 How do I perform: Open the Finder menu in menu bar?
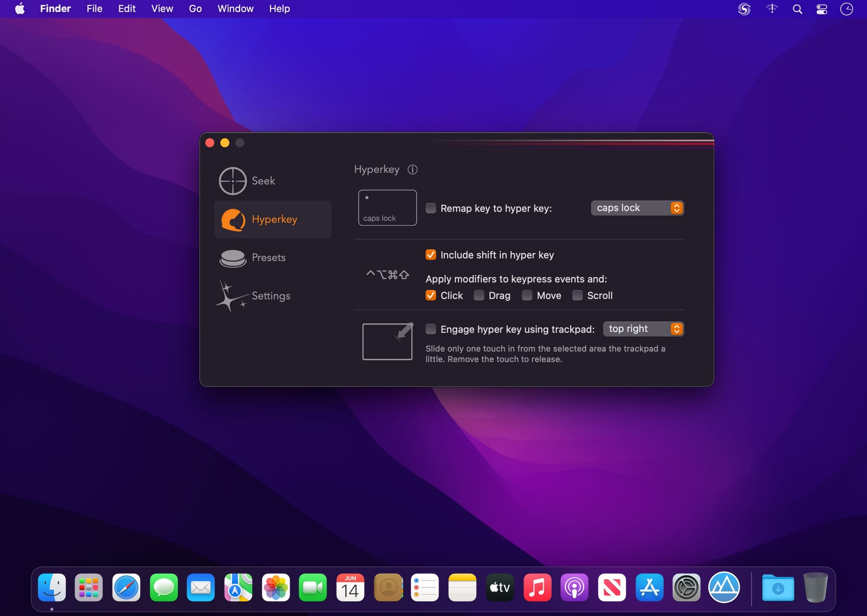[x=55, y=9]
